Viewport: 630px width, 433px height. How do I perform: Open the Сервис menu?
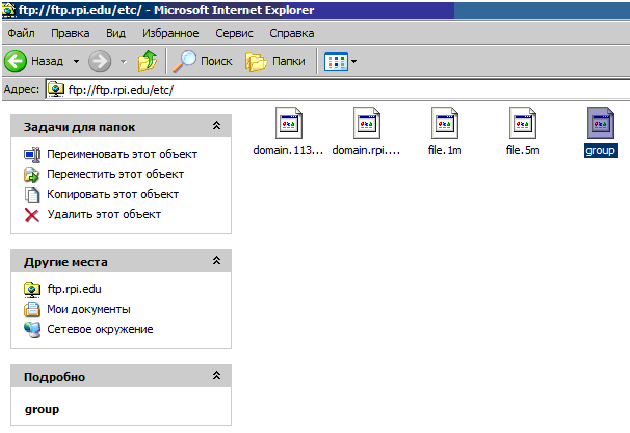234,33
